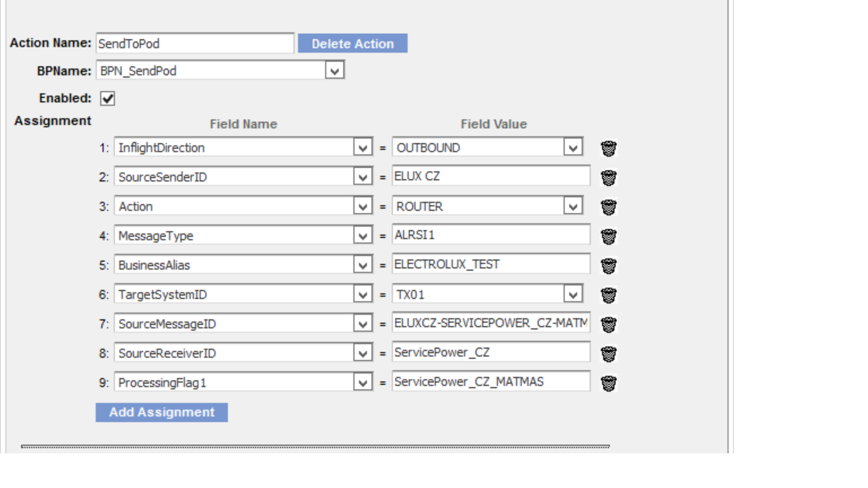Click trash icon for SourceSenderID row
This screenshot has width=868, height=488.
point(609,178)
